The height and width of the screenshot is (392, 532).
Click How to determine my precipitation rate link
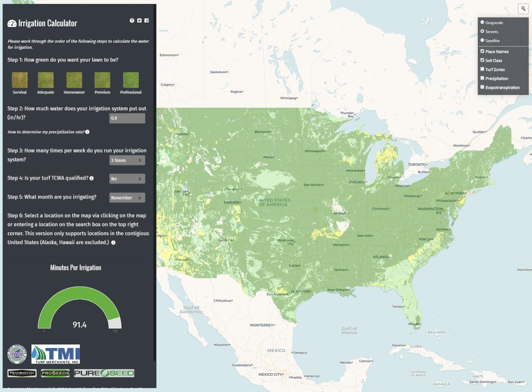tap(46, 132)
